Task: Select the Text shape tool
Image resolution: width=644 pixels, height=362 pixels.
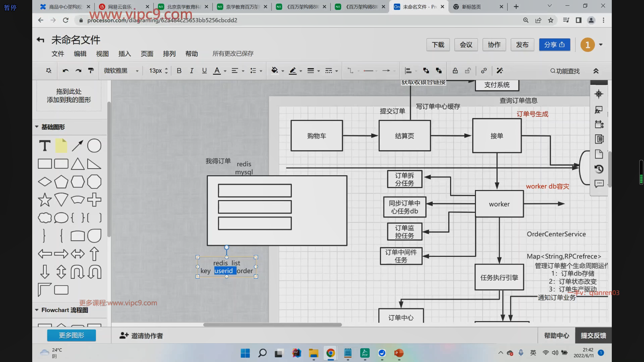Action: tap(45, 146)
